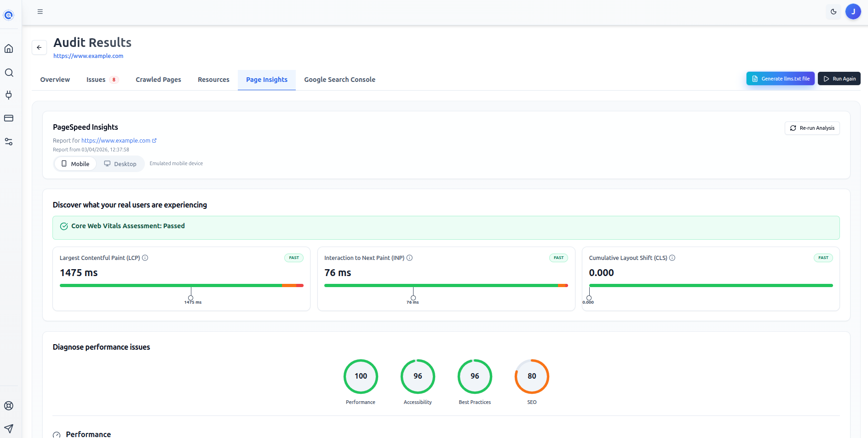Screen dimensions: 868x438
Task: Click the back arrow next to Audit Results
Action: [39, 47]
